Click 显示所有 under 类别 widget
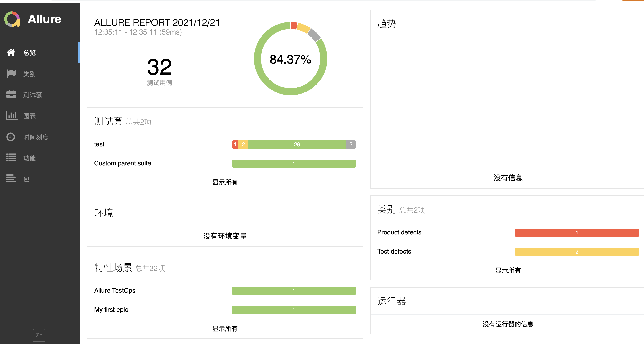This screenshot has height=344, width=644. tap(508, 270)
